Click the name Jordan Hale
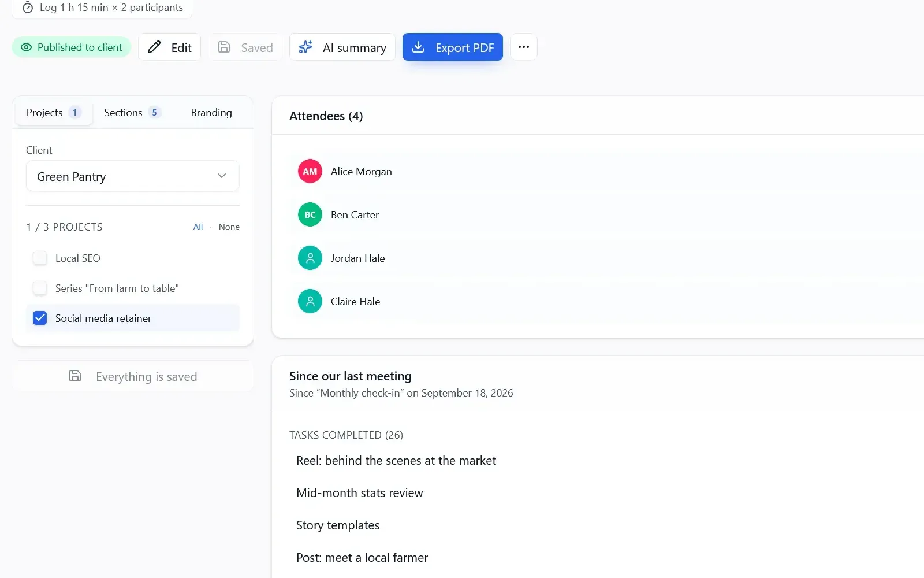Image resolution: width=924 pixels, height=578 pixels. [x=358, y=258]
